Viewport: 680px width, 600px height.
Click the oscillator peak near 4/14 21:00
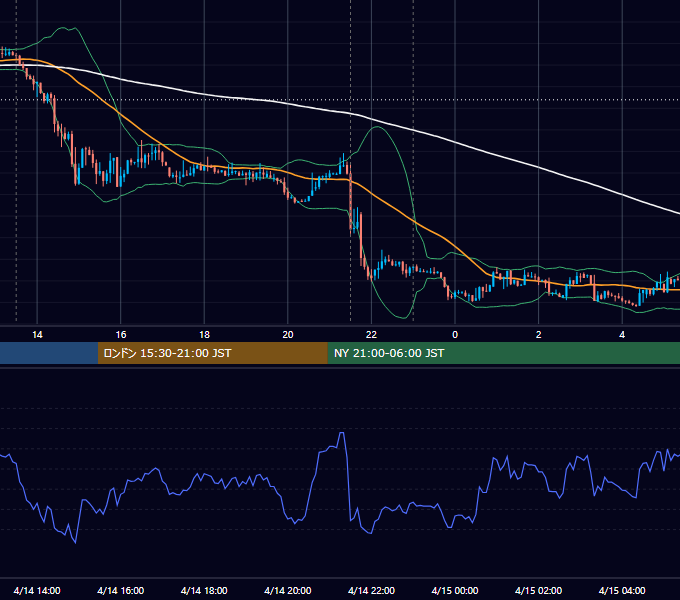pos(342,433)
